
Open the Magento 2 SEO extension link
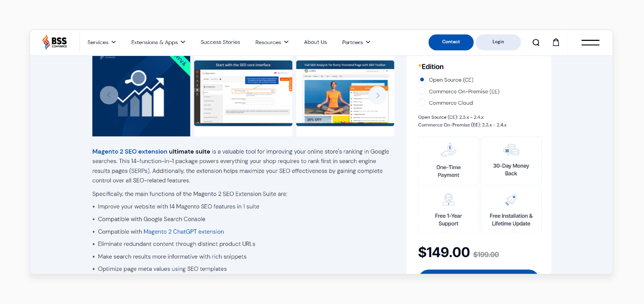click(x=129, y=152)
